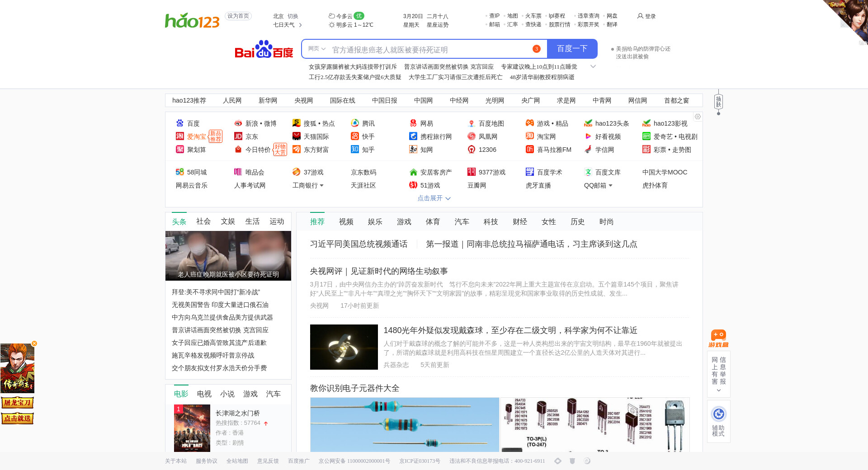Click 设为首页 set homepage button
This screenshot has width=868, height=470.
238,16
